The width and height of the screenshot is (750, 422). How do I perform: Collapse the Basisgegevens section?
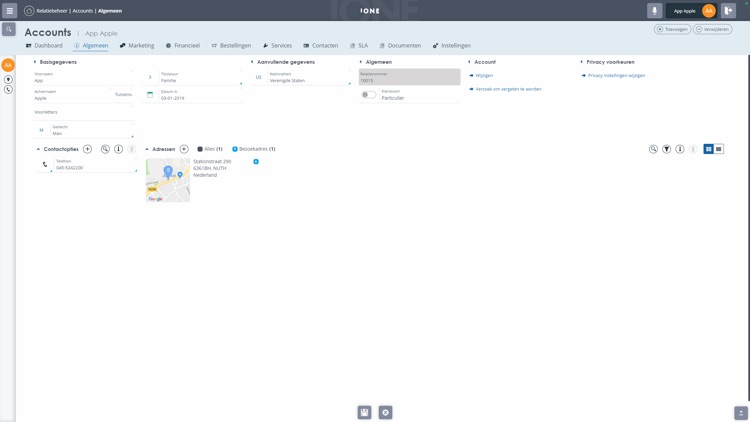pos(35,62)
